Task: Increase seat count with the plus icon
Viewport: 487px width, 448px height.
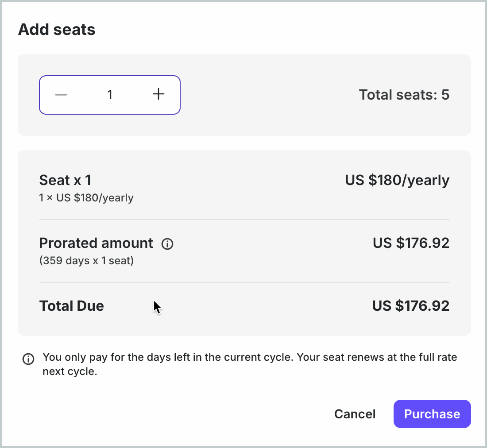Action: click(158, 94)
